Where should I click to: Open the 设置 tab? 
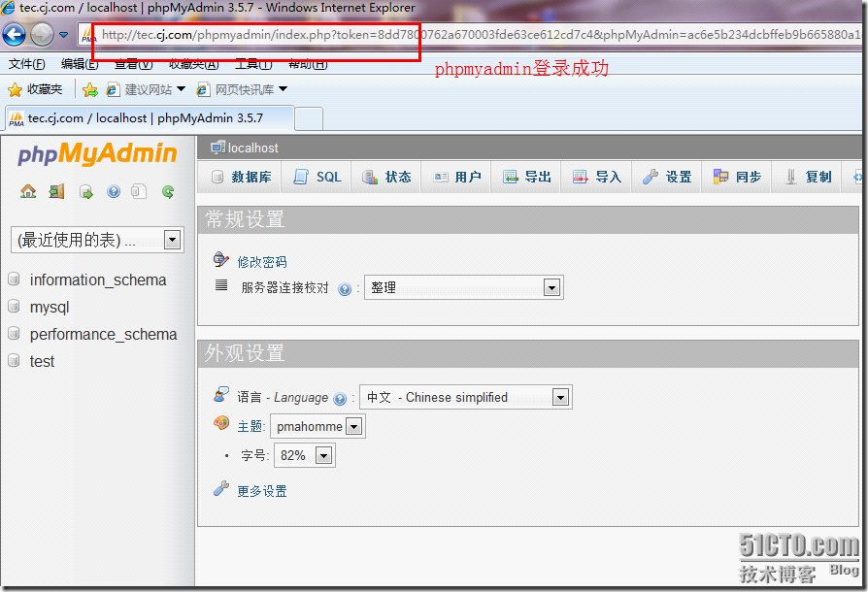point(666,177)
